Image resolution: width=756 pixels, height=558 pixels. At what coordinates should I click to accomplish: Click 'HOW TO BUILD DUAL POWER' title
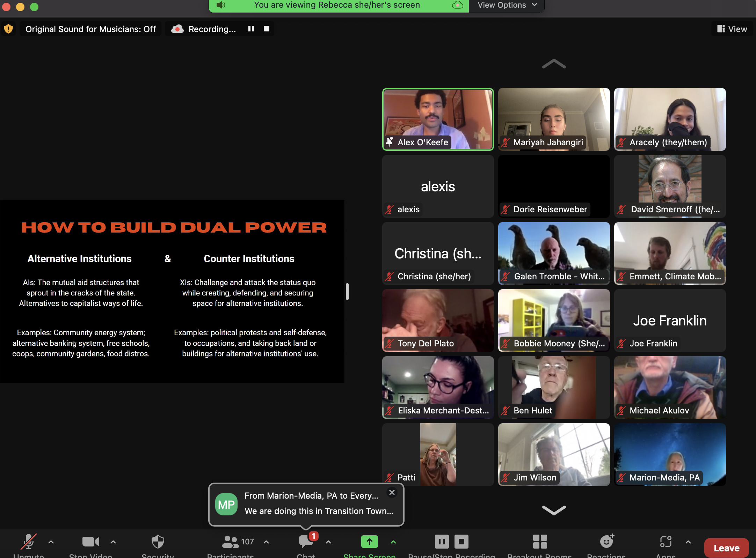pyautogui.click(x=174, y=227)
